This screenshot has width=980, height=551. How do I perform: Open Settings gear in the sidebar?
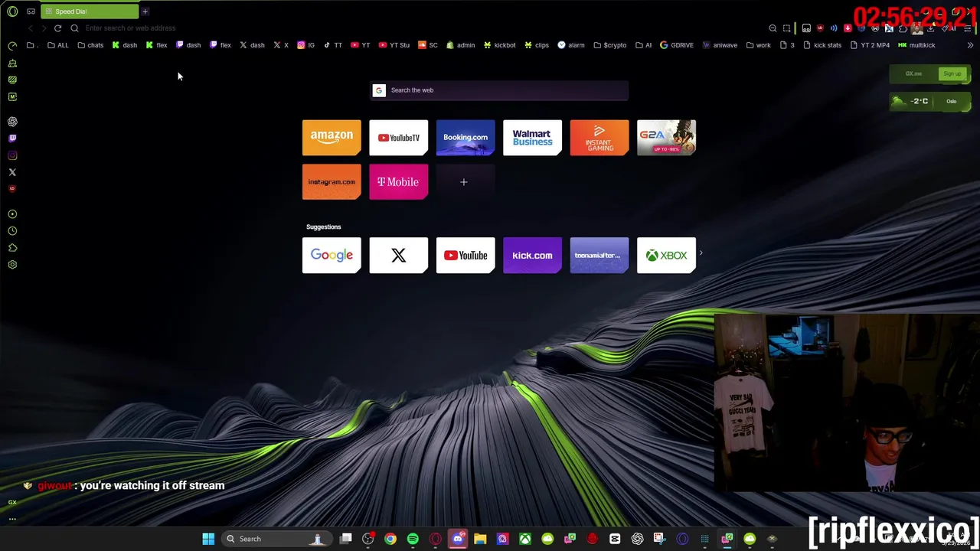click(12, 265)
